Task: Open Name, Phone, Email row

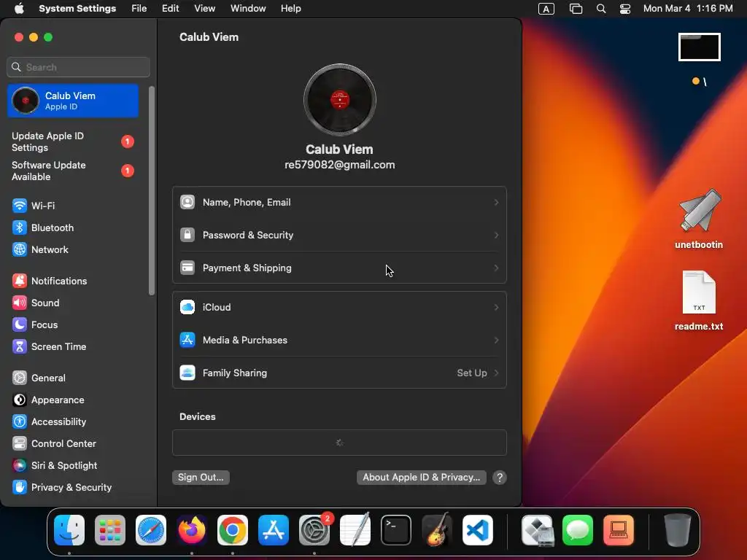Action: point(339,203)
